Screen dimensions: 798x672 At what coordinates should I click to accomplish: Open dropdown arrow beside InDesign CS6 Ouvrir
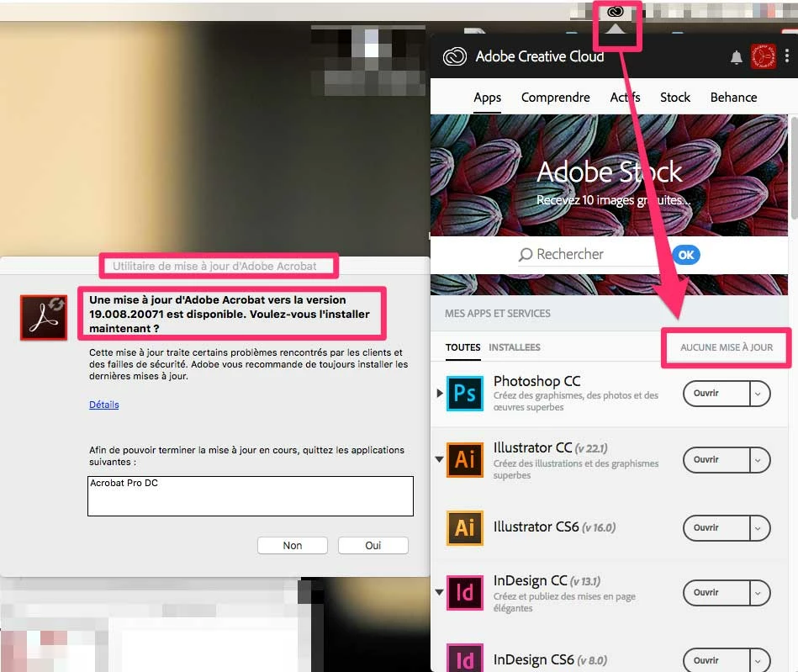[x=758, y=660]
